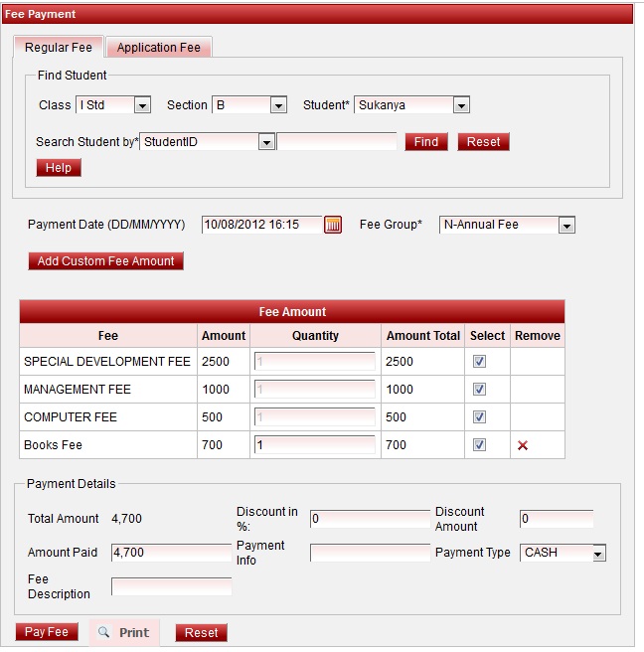644x652 pixels.
Task: Deselect the Computer Fee checkbox
Action: 479,417
